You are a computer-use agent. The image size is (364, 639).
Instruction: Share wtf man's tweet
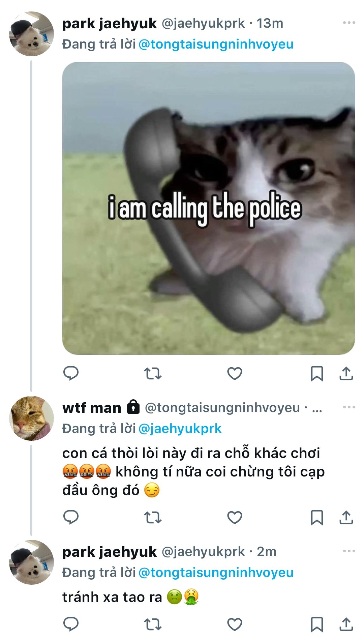pos(346,518)
